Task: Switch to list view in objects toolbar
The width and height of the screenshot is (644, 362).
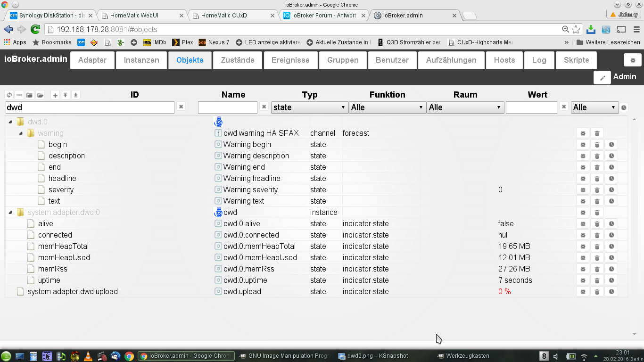Action: pos(19,95)
